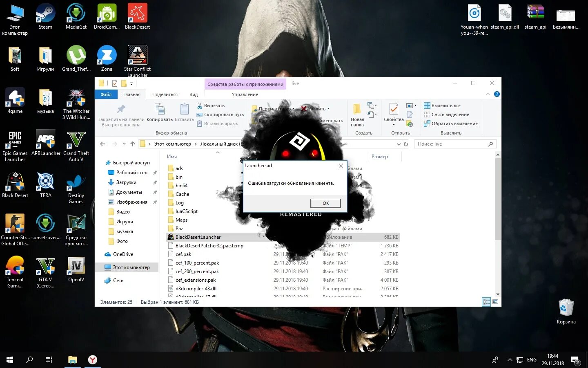Select the Counter-Strike Global Offensive icon
588x368 pixels.
(15, 230)
